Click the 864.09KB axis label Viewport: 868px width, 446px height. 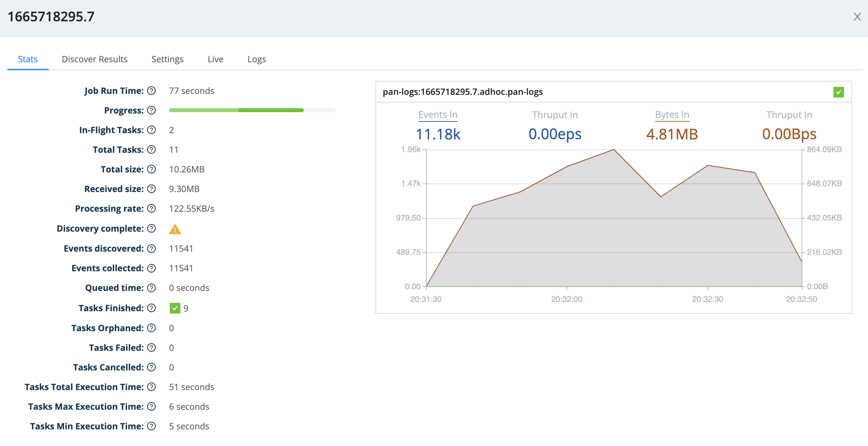click(x=824, y=149)
